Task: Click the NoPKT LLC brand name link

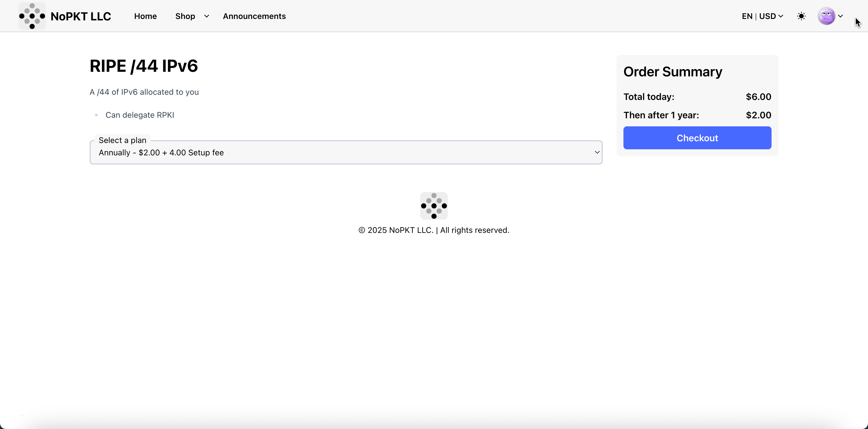Action: pyautogui.click(x=81, y=16)
